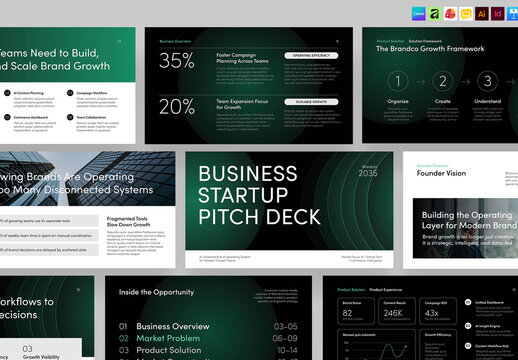Select the Adobe Illustrator Ai icon
This screenshot has width=518, height=360.
tap(482, 14)
